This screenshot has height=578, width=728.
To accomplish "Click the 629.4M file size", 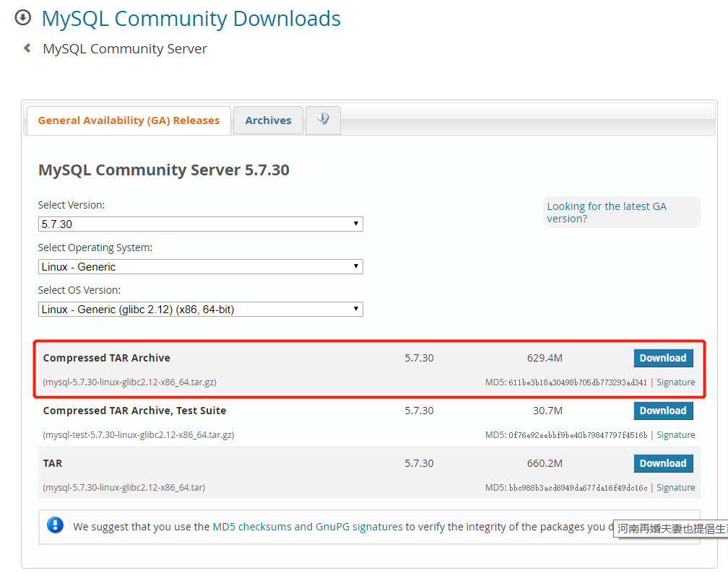I will pyautogui.click(x=545, y=358).
